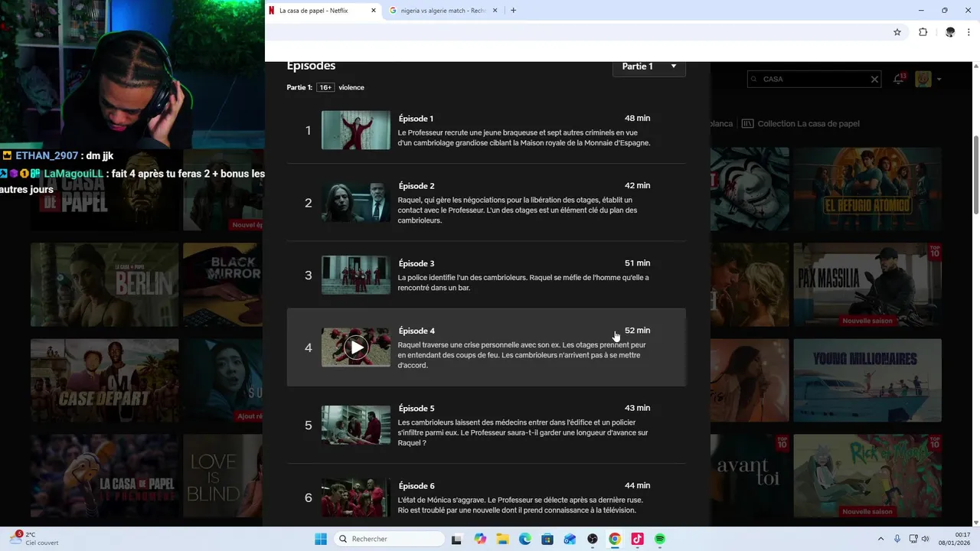Open Google Chrome from the taskbar
The image size is (980, 551).
point(615,539)
